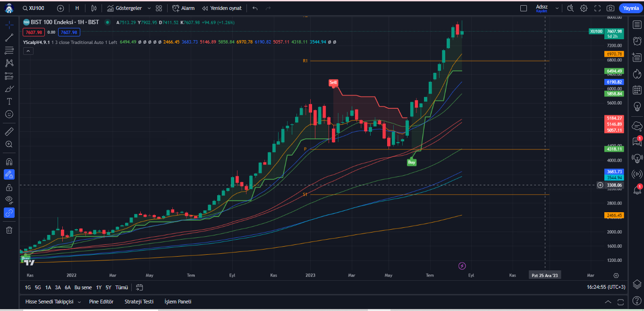Open the İşlem Paneli tab

pyautogui.click(x=178, y=302)
